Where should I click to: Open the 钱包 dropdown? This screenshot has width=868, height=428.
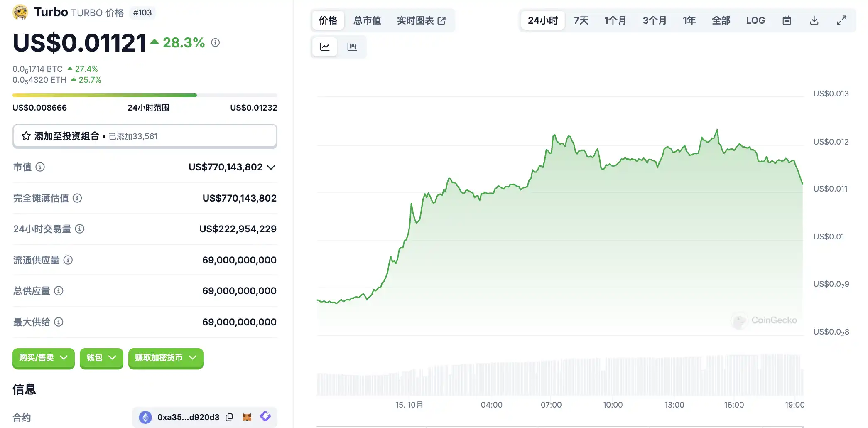(101, 358)
